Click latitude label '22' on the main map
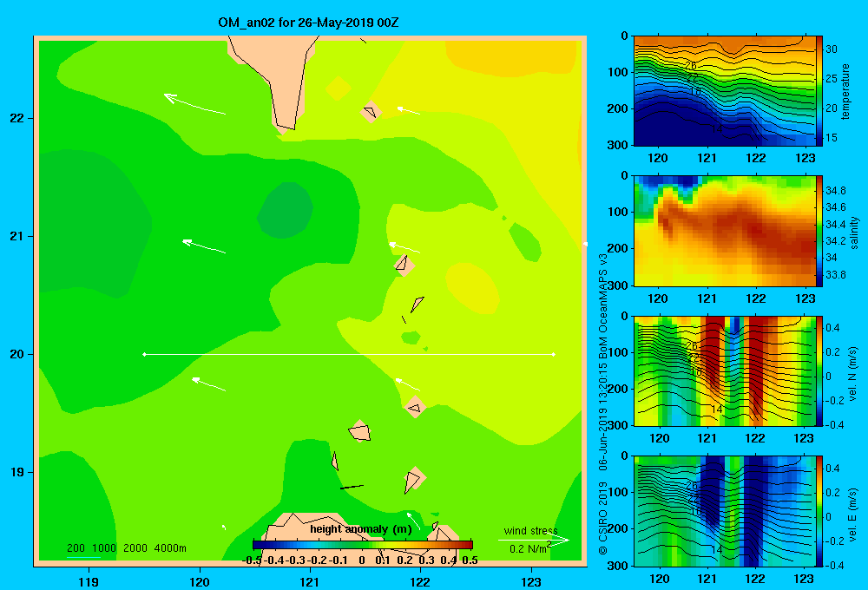The height and width of the screenshot is (590, 868). pyautogui.click(x=17, y=119)
